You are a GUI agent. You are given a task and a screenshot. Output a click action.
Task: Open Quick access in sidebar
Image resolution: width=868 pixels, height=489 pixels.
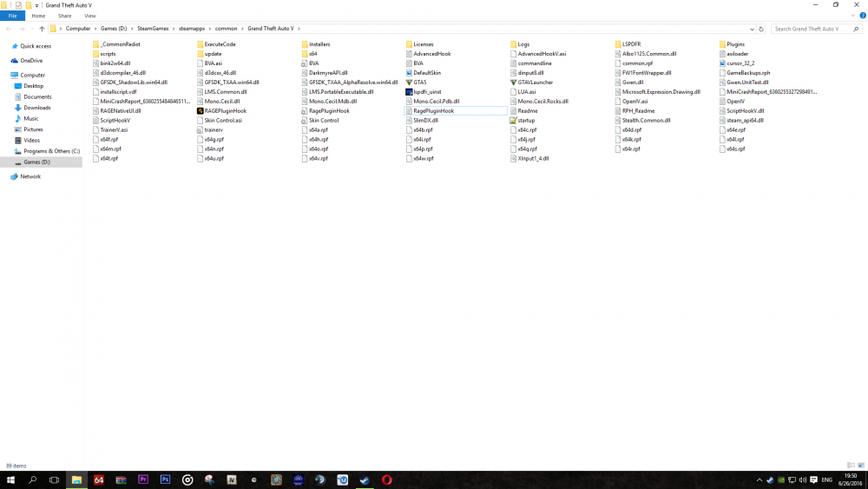click(36, 47)
